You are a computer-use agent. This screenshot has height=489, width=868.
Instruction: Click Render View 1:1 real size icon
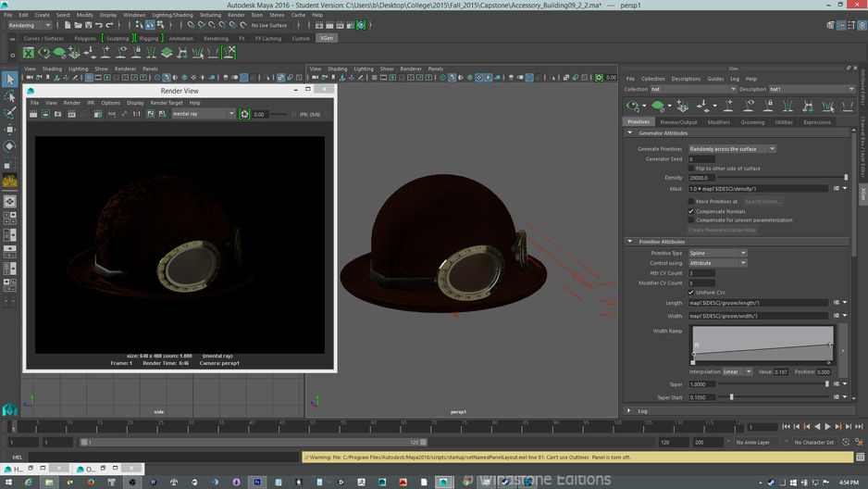point(137,114)
